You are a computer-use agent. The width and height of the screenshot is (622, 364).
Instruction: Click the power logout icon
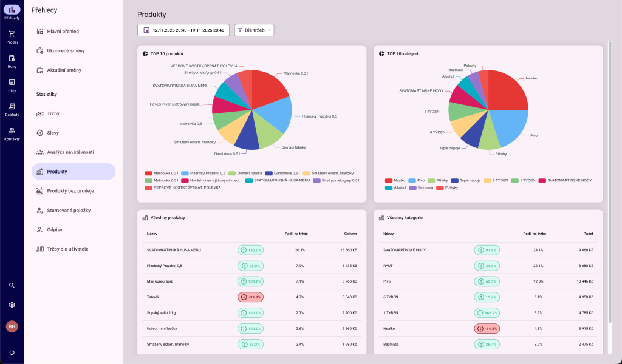pyautogui.click(x=12, y=352)
